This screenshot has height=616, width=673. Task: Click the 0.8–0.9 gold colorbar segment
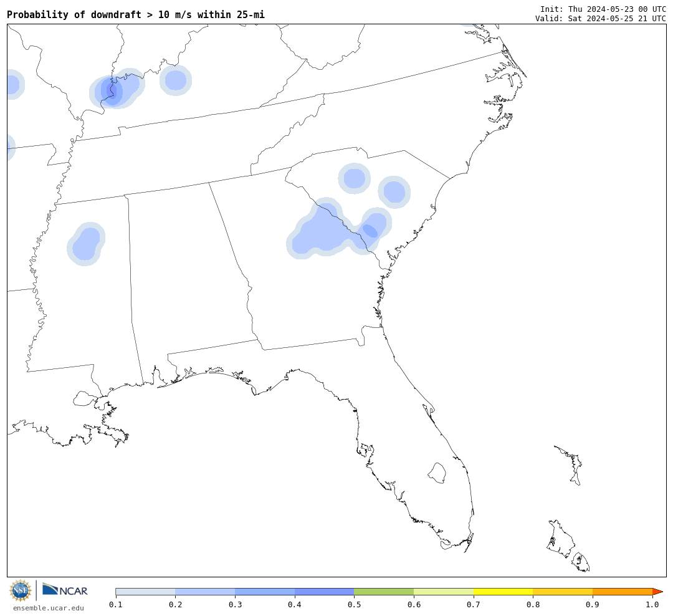point(563,592)
